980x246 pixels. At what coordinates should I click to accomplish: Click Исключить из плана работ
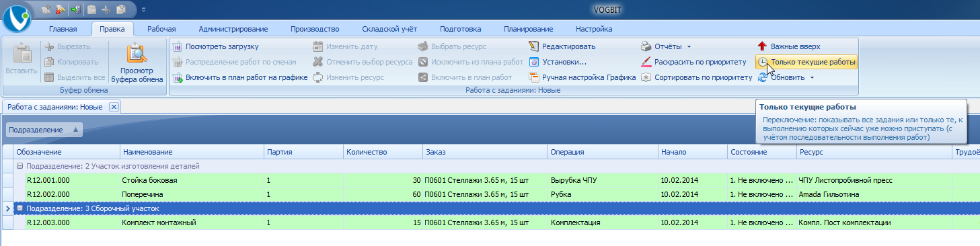470,62
